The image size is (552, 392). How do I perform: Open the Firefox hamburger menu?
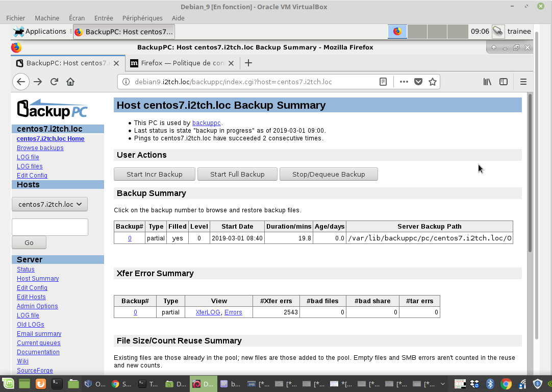[523, 82]
